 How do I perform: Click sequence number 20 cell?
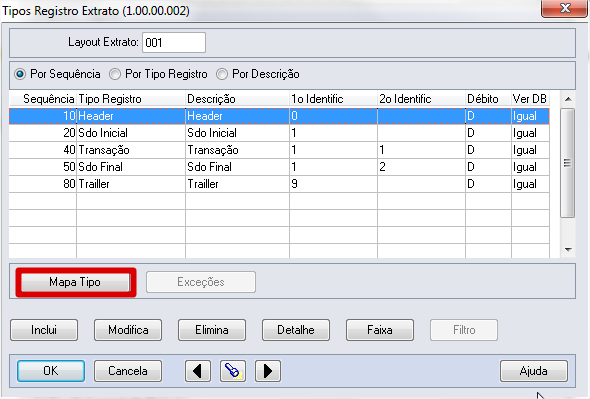click(x=43, y=133)
